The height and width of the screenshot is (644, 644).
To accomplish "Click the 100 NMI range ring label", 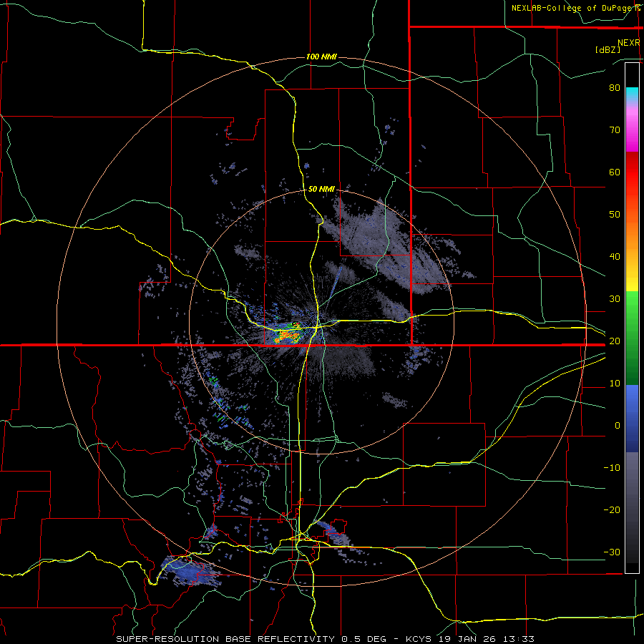I will 321,57.
